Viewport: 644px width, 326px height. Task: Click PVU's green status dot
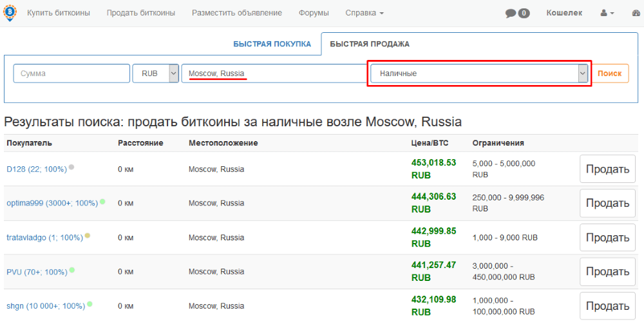click(x=72, y=270)
